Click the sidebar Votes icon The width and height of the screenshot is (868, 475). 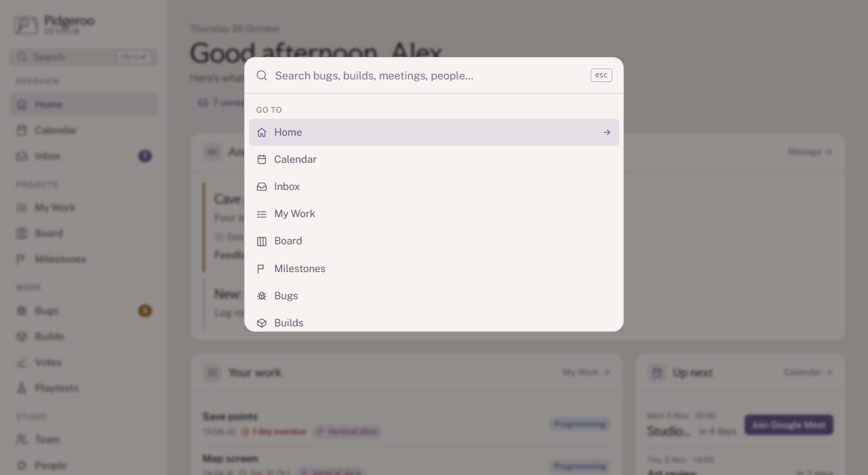(22, 362)
